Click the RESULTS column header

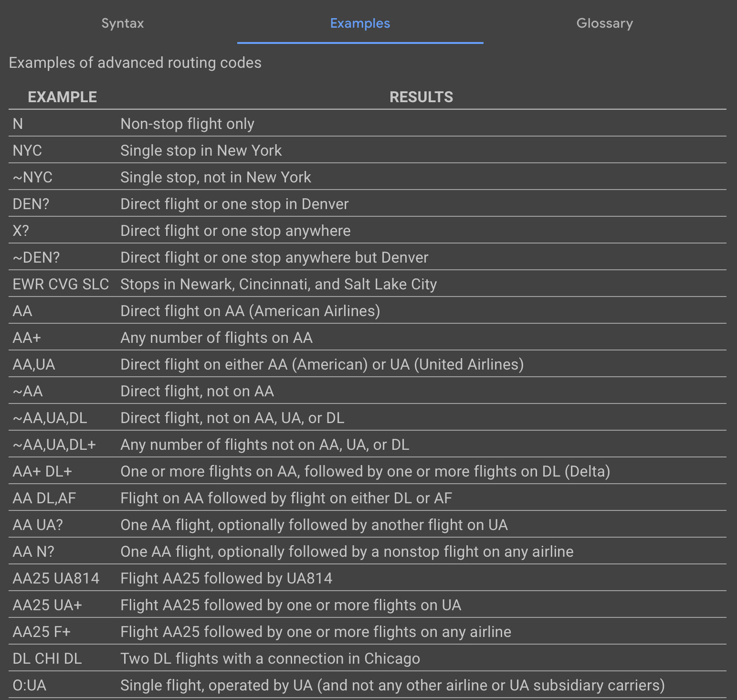[421, 97]
